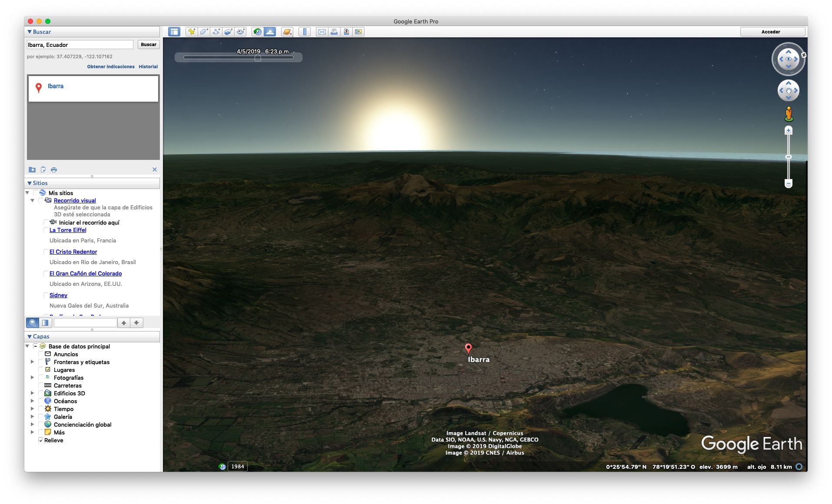Click the sunlight time slider handle
This screenshot has width=832, height=504.
(258, 58)
